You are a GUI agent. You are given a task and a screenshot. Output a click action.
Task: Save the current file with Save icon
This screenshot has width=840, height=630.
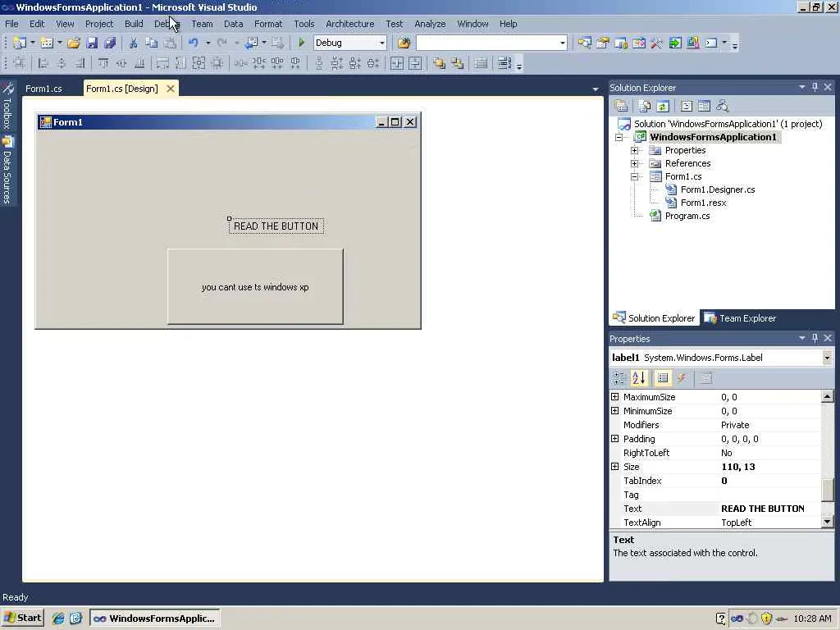pyautogui.click(x=92, y=43)
